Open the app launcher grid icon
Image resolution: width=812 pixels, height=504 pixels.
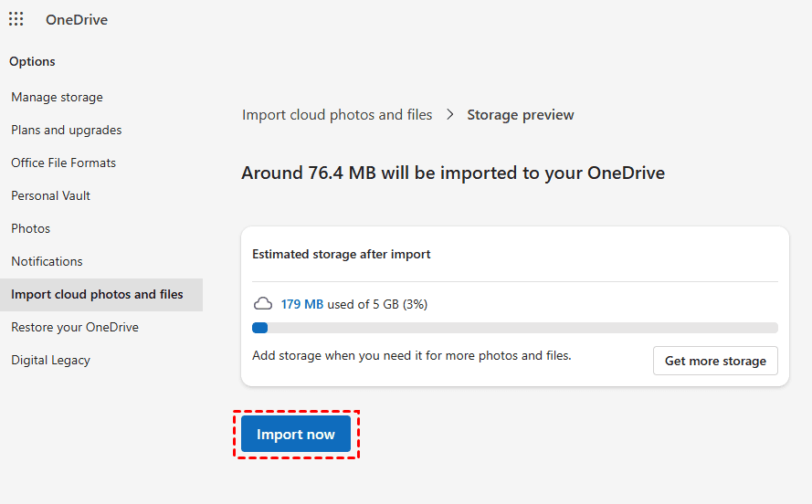click(16, 19)
